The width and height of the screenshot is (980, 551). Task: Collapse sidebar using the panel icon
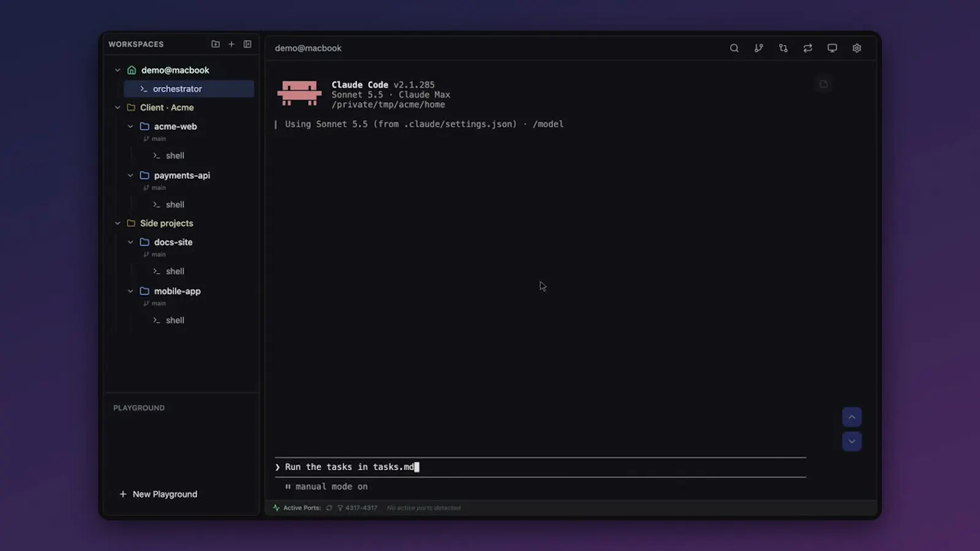pos(247,44)
